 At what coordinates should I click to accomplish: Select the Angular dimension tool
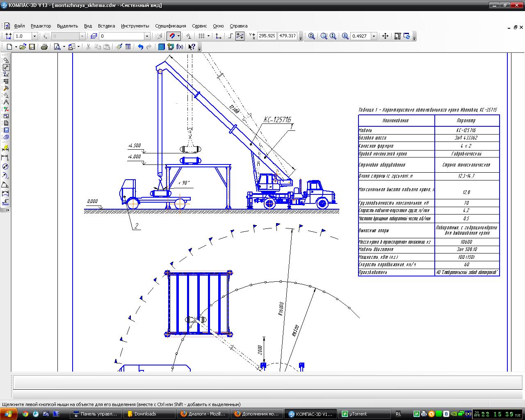point(5,185)
